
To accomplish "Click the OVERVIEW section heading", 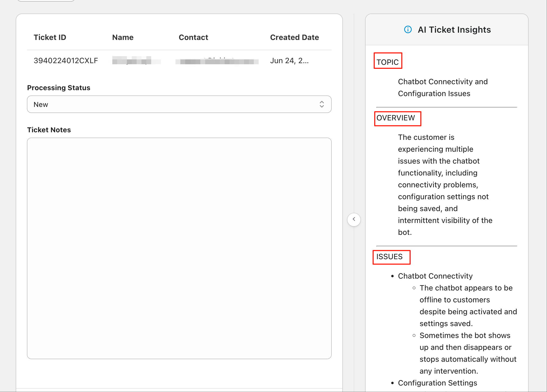I will (x=396, y=118).
